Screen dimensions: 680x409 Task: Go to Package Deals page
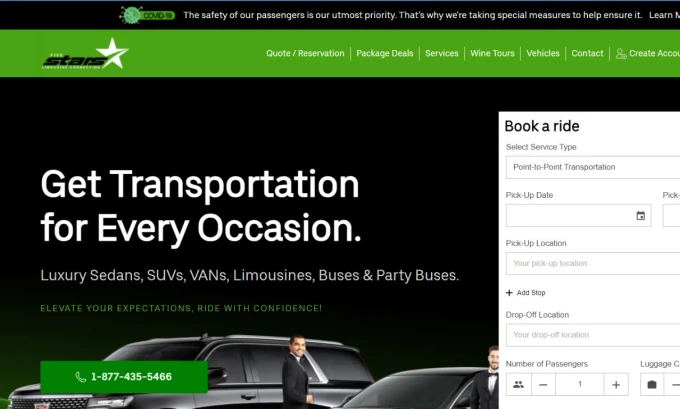tap(385, 53)
